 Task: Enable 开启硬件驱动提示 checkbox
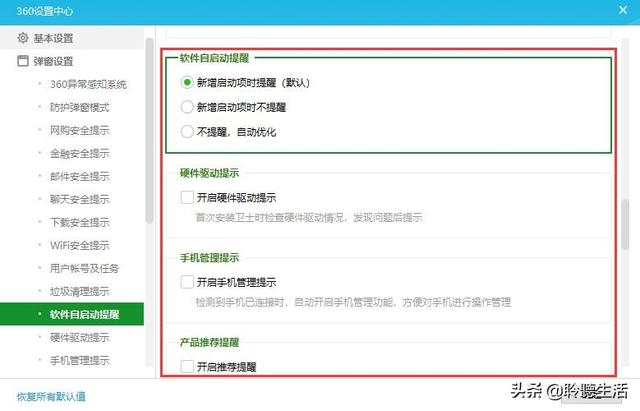187,198
